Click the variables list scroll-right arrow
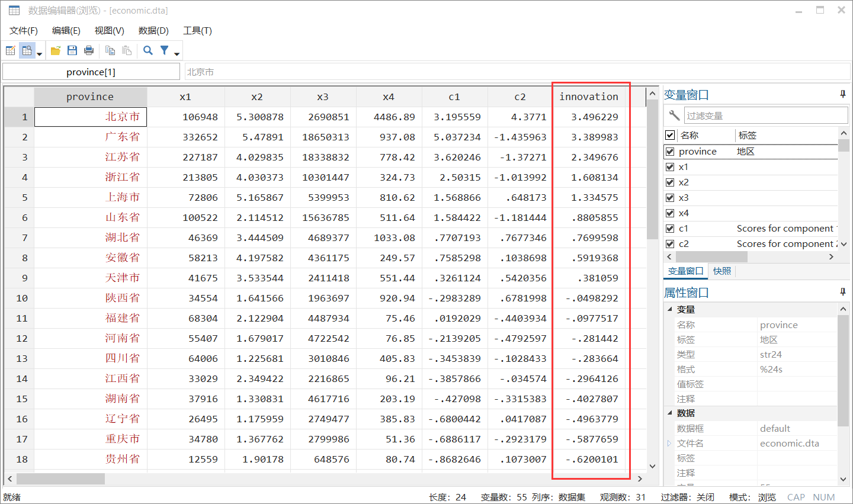The image size is (853, 504). 832,257
